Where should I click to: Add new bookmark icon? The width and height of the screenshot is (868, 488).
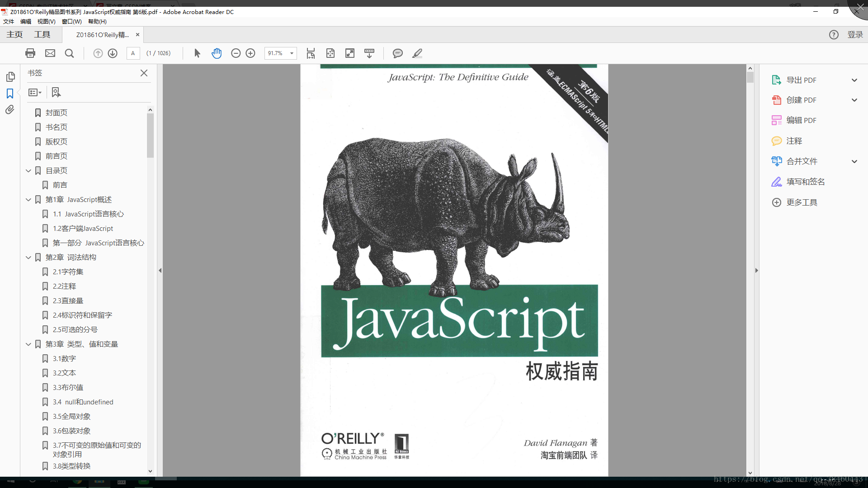(x=56, y=93)
